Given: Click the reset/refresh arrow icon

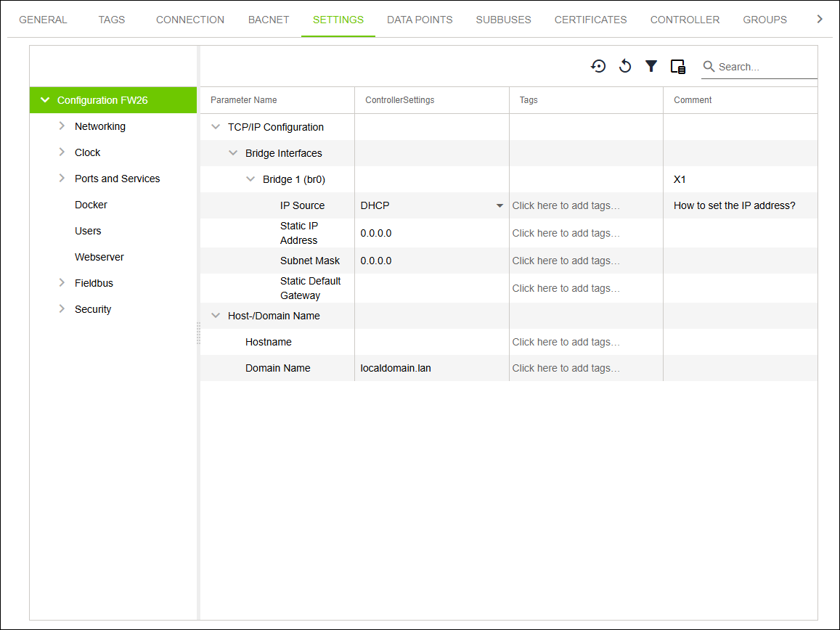Looking at the screenshot, I should (624, 67).
